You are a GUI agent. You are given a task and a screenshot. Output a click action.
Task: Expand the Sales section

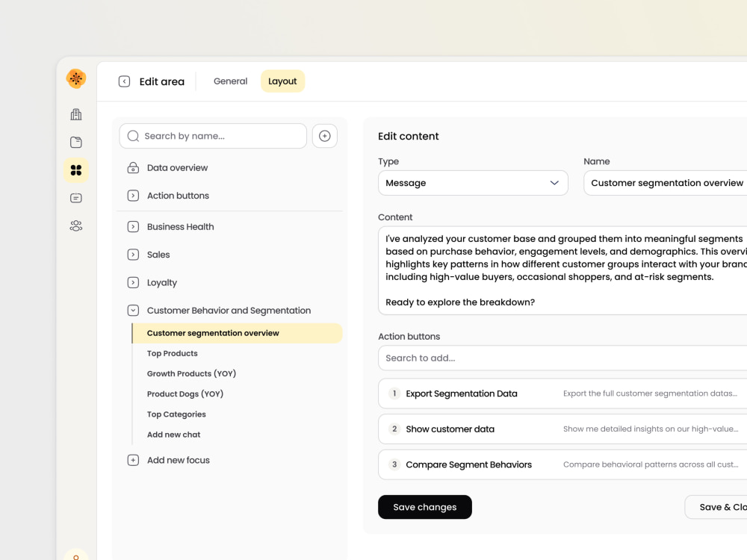(133, 255)
